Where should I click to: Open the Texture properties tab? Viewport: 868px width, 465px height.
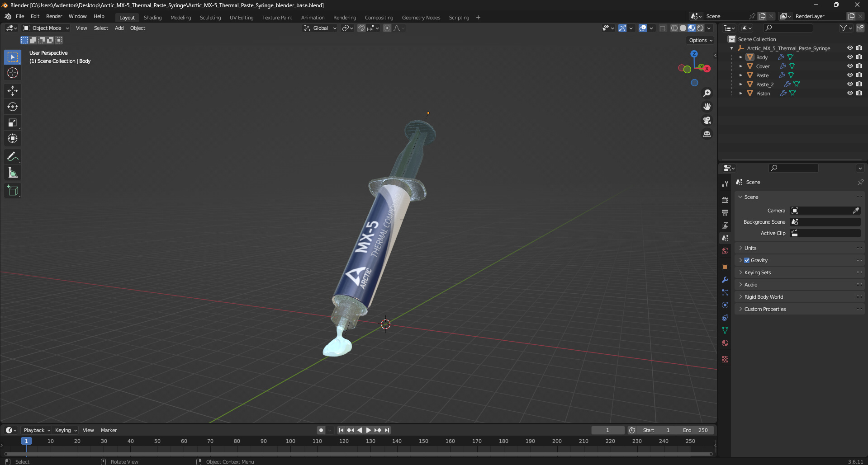click(725, 359)
